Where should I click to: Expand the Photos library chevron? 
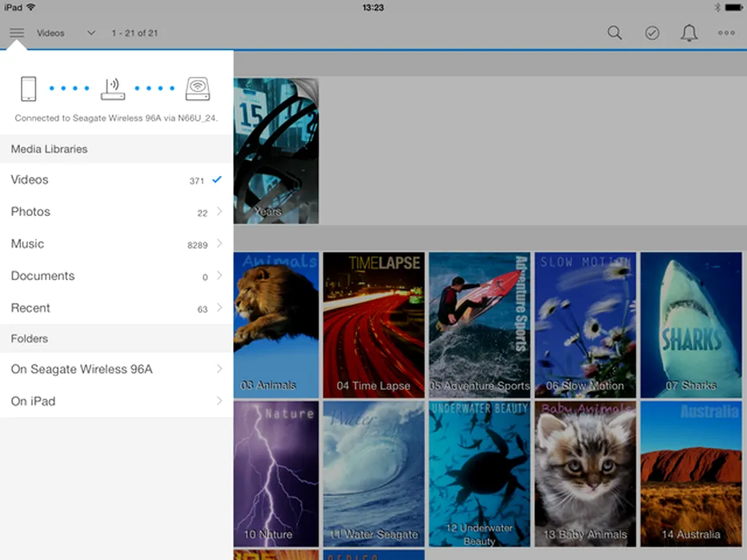click(219, 212)
